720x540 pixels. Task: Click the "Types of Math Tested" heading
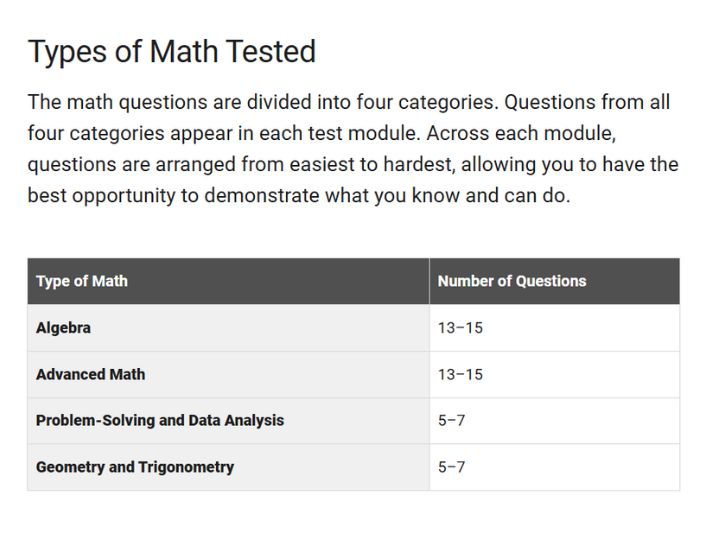[x=172, y=51]
